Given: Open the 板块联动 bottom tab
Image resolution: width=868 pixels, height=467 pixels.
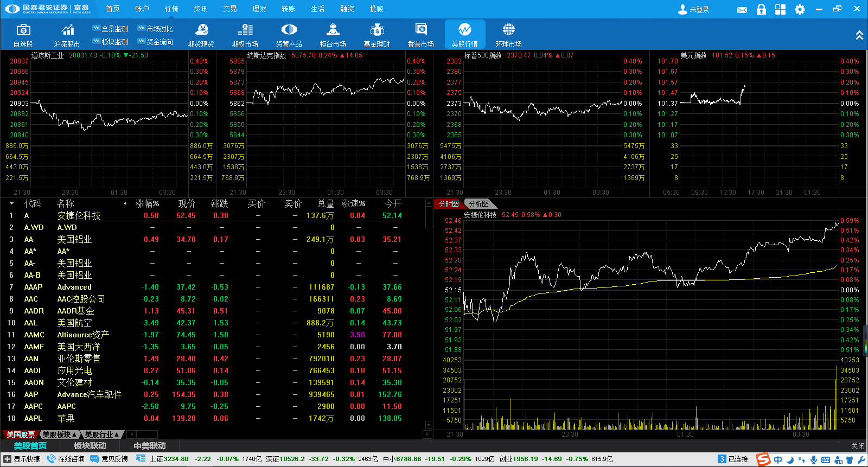Looking at the screenshot, I should tap(90, 446).
